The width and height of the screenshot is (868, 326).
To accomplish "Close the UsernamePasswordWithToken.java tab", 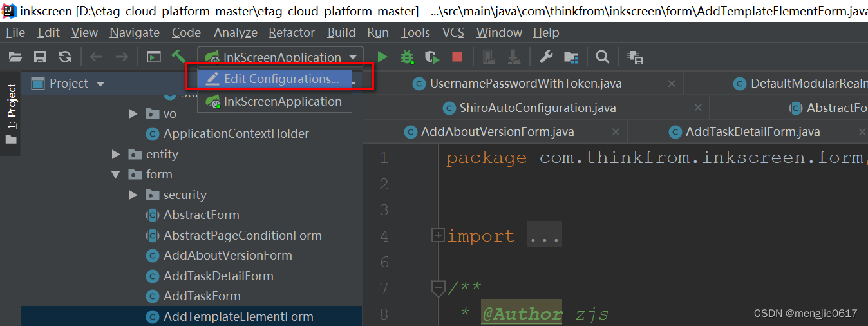I will point(672,84).
